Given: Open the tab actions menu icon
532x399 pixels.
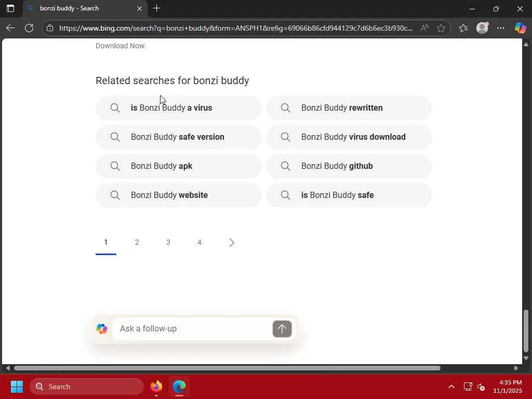Looking at the screenshot, I should 10,8.
